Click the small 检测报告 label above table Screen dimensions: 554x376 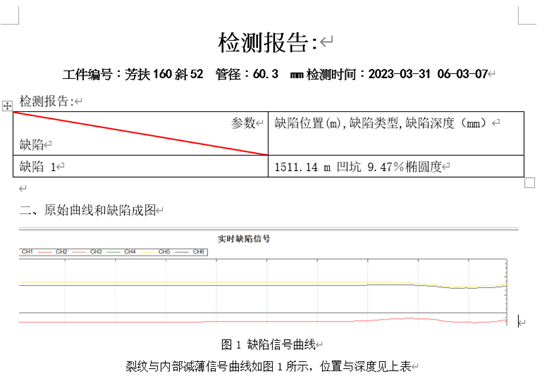coord(46,101)
